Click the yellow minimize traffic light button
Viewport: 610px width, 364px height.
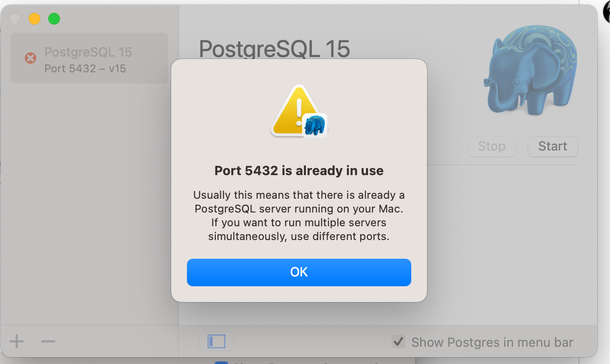pyautogui.click(x=34, y=19)
